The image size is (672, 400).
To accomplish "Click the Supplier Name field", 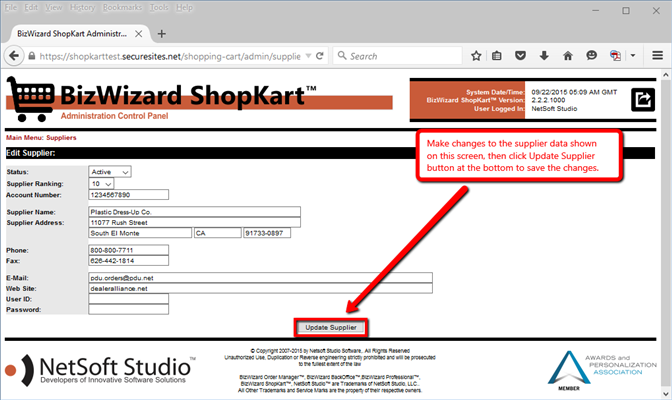I will pyautogui.click(x=195, y=212).
